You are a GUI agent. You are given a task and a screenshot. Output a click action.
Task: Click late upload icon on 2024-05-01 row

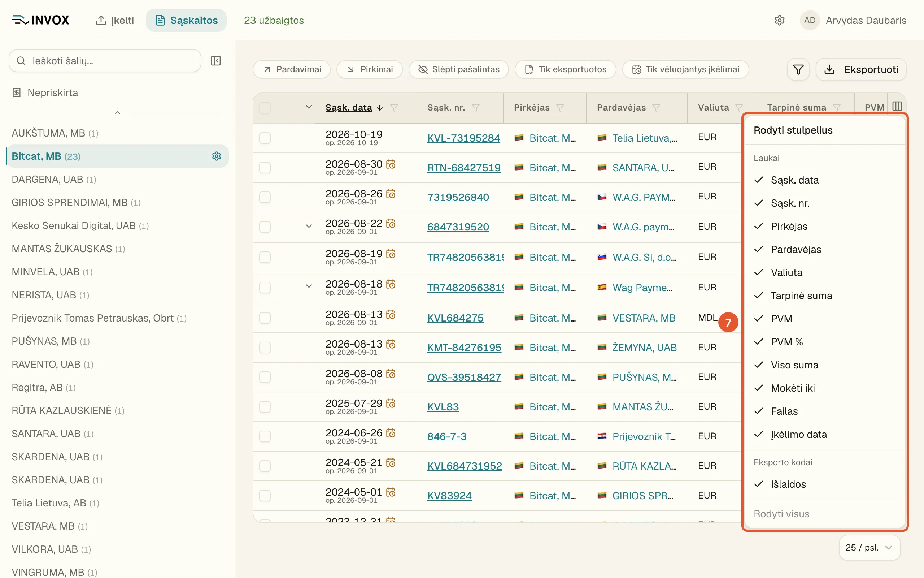pyautogui.click(x=391, y=492)
